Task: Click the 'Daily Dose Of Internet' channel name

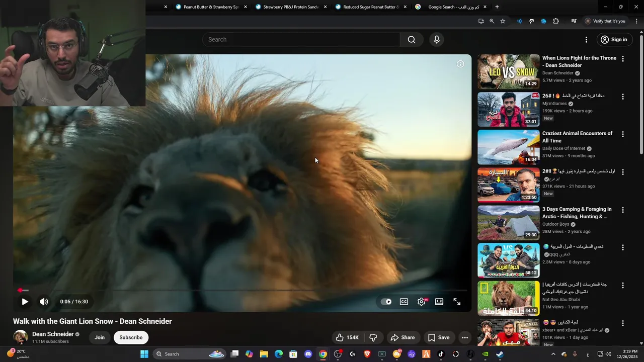Action: (x=563, y=148)
